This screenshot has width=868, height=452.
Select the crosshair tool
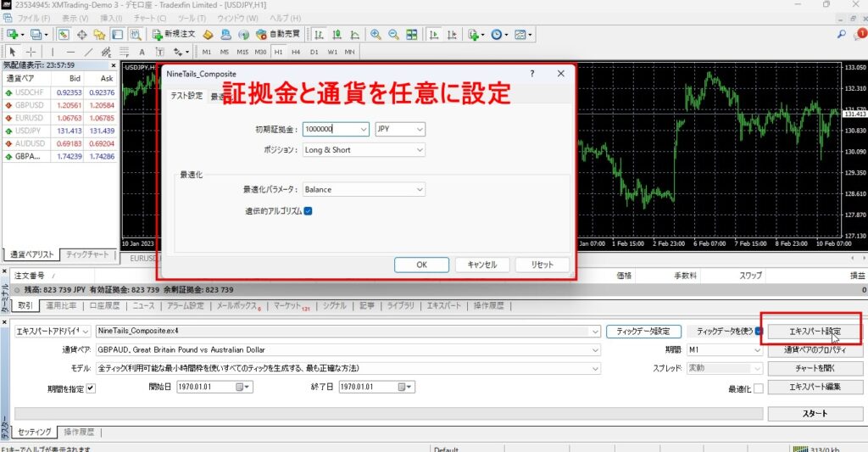31,52
